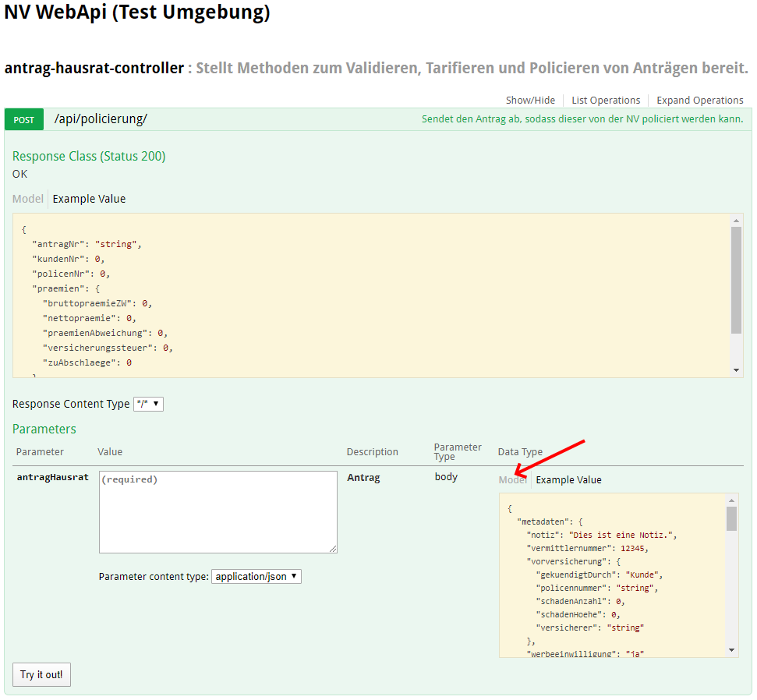Select Example Value tab under Data Type
Screen dimensions: 757x700
[568, 480]
